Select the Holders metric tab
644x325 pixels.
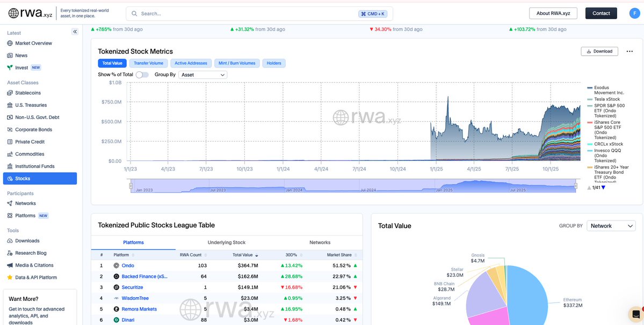pyautogui.click(x=274, y=63)
